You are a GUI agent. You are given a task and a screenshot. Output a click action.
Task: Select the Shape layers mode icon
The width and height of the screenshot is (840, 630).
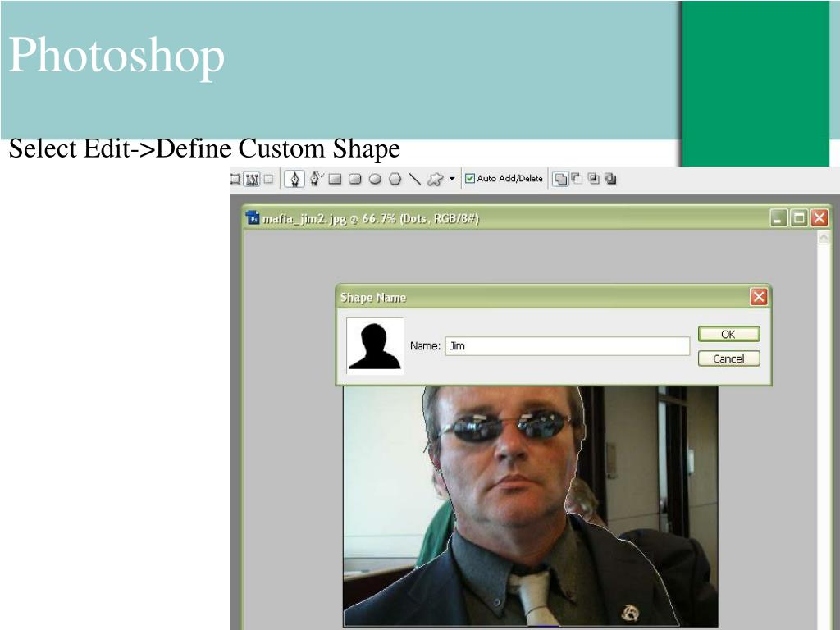coord(235,179)
